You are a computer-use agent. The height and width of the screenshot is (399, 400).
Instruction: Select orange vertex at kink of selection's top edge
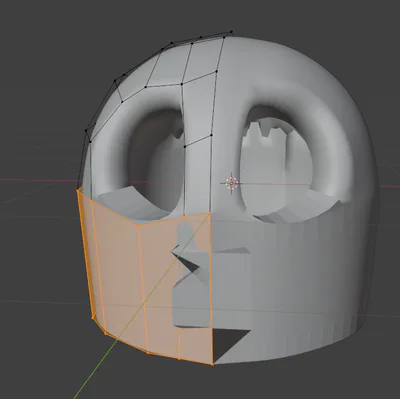click(138, 225)
